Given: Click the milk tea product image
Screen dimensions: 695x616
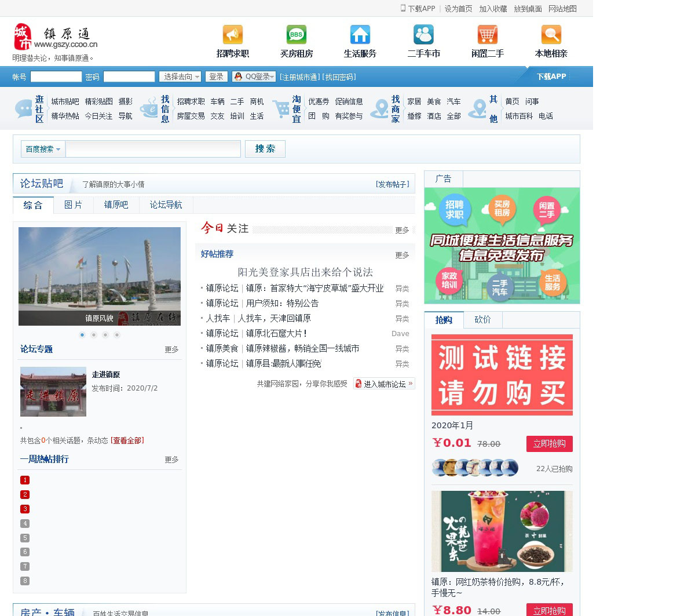Looking at the screenshot, I should click(502, 531).
